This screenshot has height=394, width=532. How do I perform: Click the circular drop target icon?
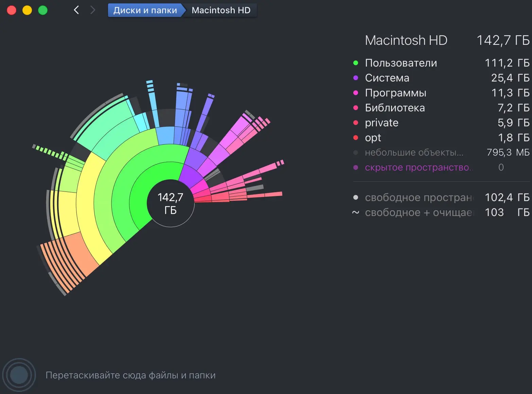tap(19, 375)
